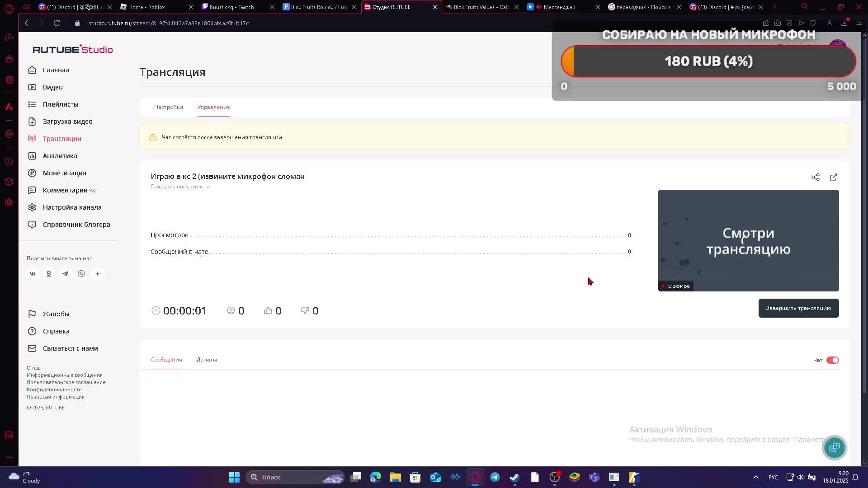Click the Telegram social icon in sidebar
Image resolution: width=868 pixels, height=488 pixels.
pos(65,274)
